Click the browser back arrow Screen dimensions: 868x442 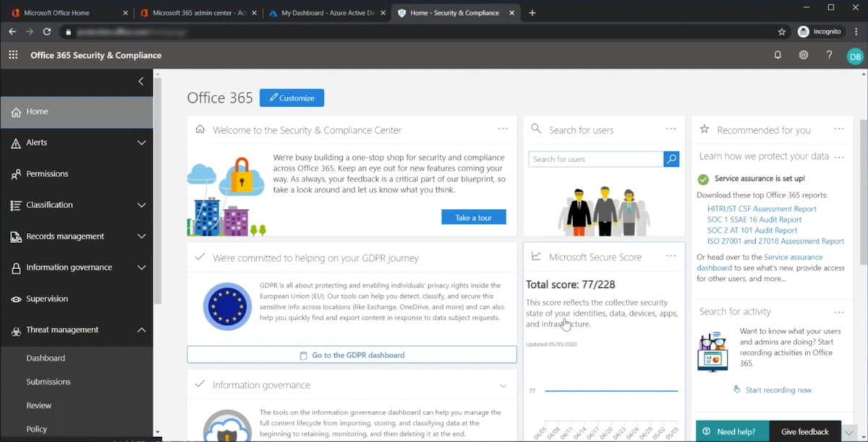pyautogui.click(x=12, y=32)
